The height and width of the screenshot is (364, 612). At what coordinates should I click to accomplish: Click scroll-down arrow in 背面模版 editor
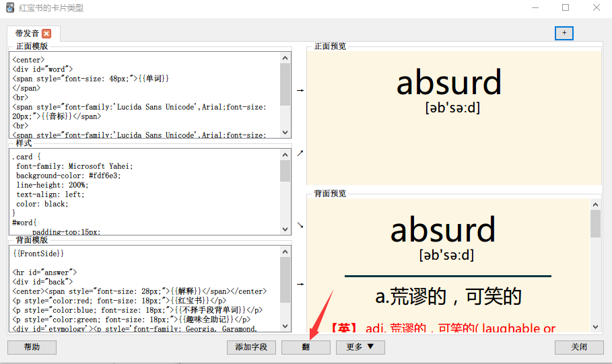[x=285, y=326]
